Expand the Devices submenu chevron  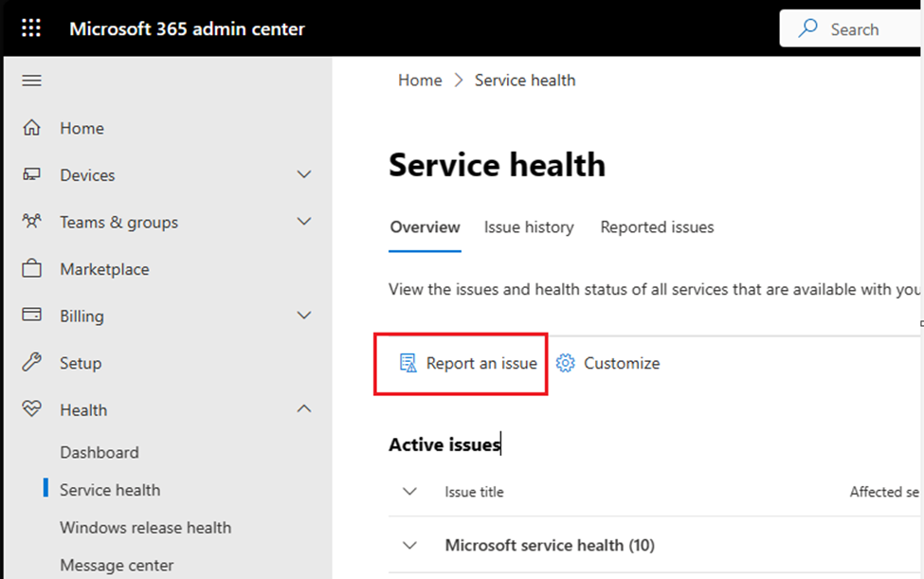click(304, 175)
